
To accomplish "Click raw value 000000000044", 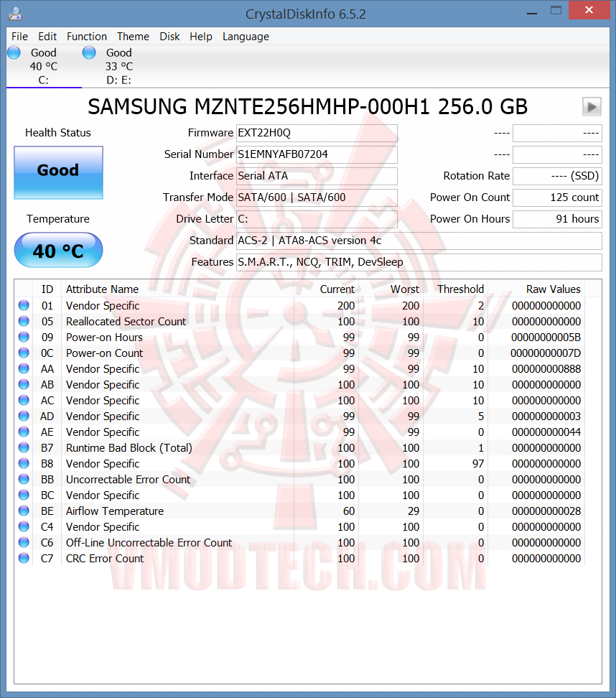I will (x=546, y=432).
